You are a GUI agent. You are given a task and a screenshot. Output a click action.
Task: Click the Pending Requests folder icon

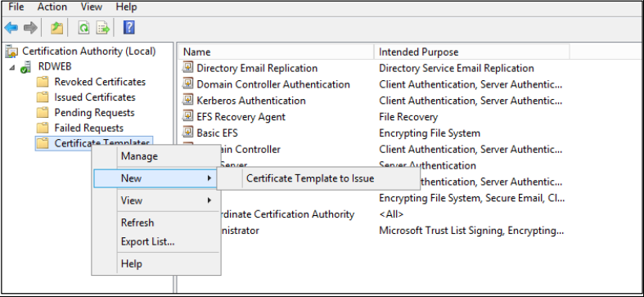(43, 113)
